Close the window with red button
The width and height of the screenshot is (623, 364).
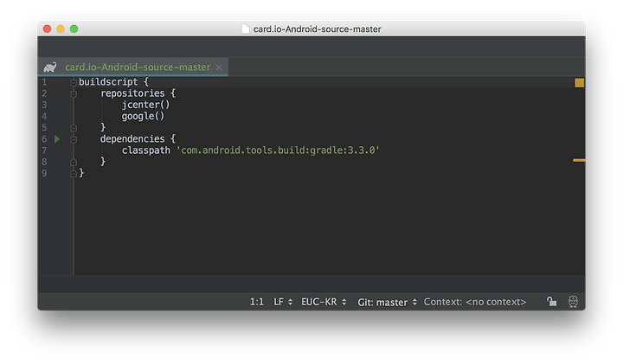[48, 29]
